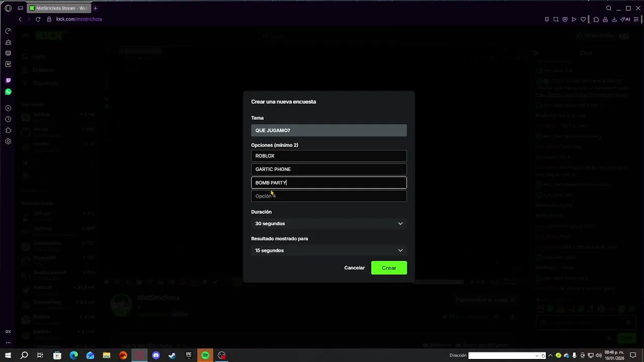
Task: Open the Easy Setup sliders icon
Action: (636, 19)
